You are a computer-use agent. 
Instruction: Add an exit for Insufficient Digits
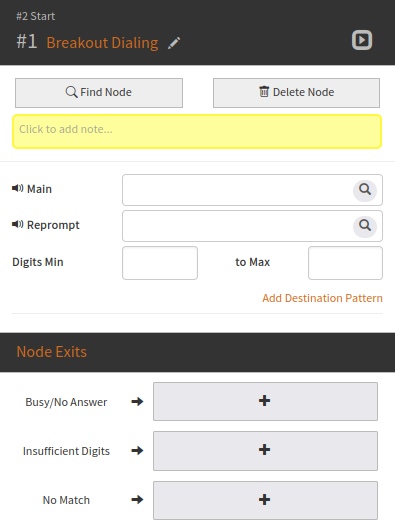[265, 451]
